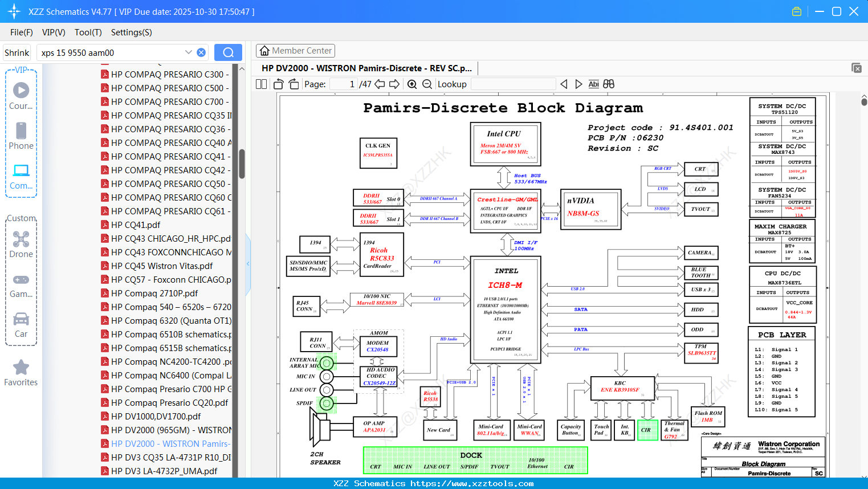
Task: Click the page number field
Action: pos(343,84)
